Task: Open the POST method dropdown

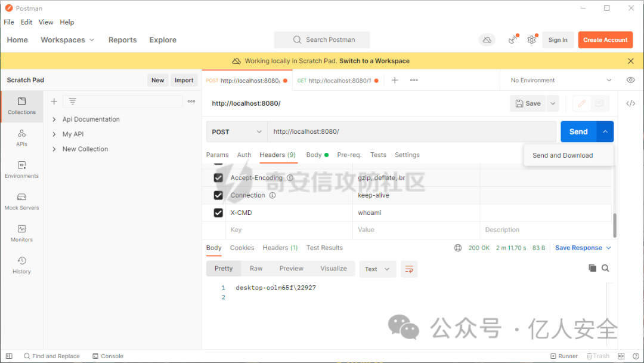Action: click(x=237, y=131)
